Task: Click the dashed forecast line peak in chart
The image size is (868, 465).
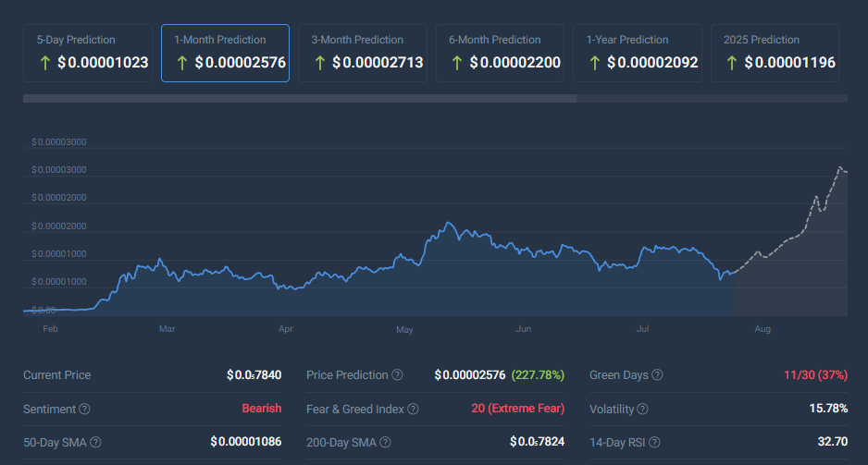Action: [839, 167]
